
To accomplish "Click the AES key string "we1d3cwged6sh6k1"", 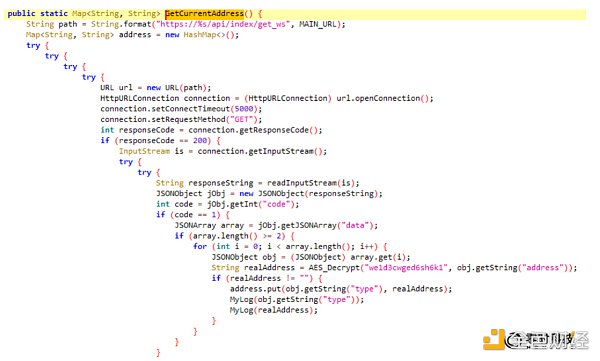I will point(406,268).
